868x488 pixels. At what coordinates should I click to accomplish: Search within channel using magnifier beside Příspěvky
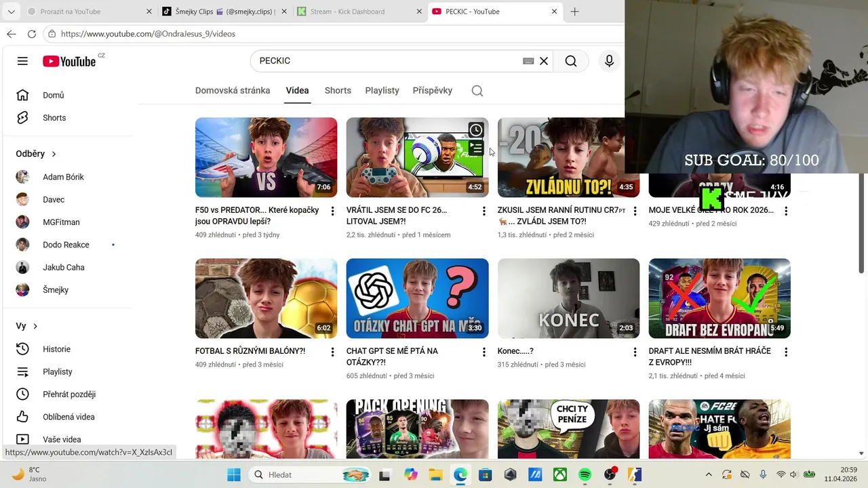(477, 91)
